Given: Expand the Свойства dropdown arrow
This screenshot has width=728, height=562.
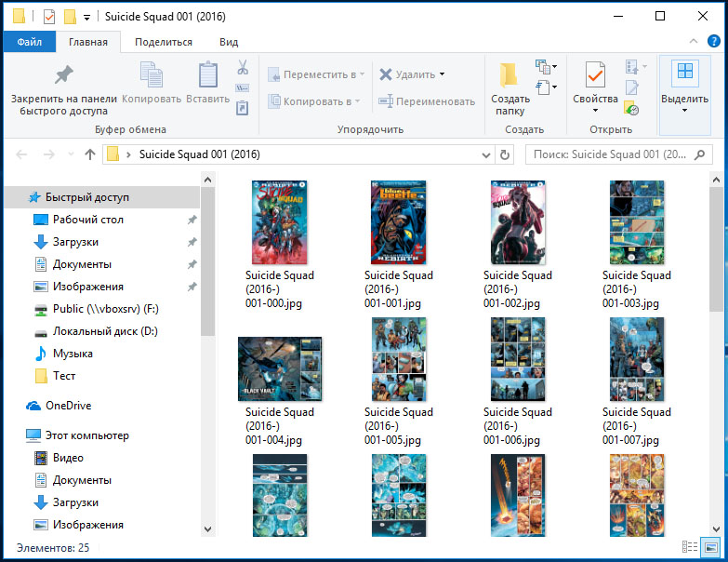Looking at the screenshot, I should 595,111.
